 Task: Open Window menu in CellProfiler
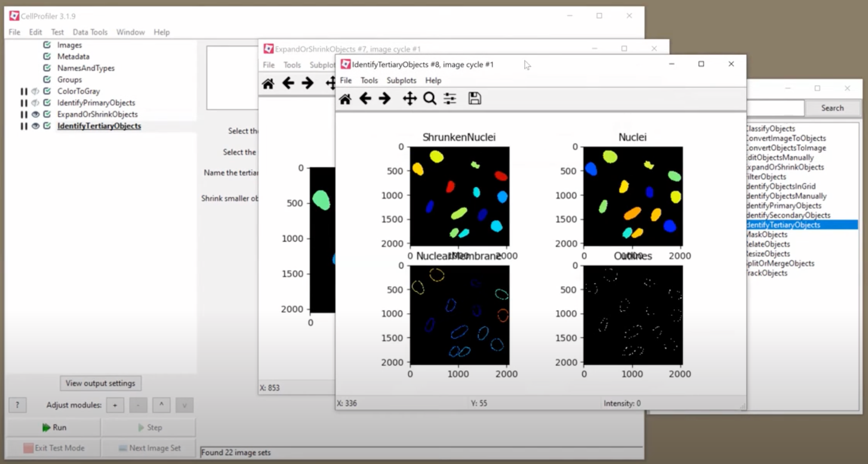tap(130, 32)
